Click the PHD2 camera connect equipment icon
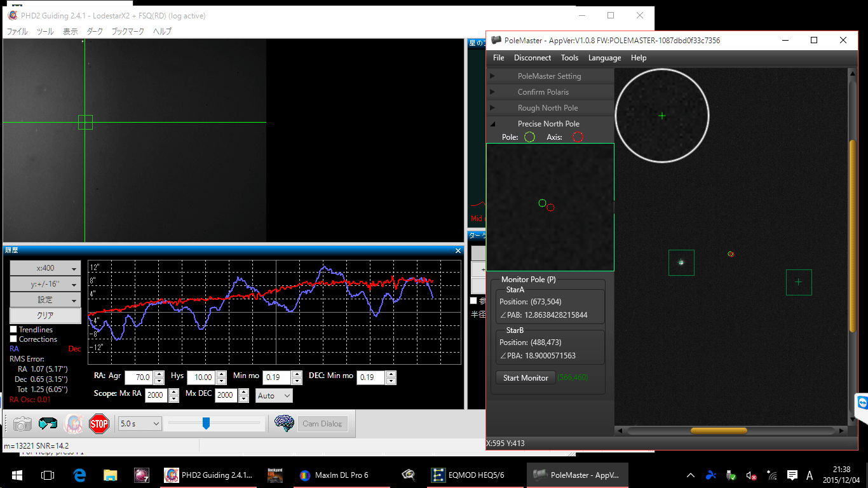This screenshot has height=488, width=868. coord(22,424)
